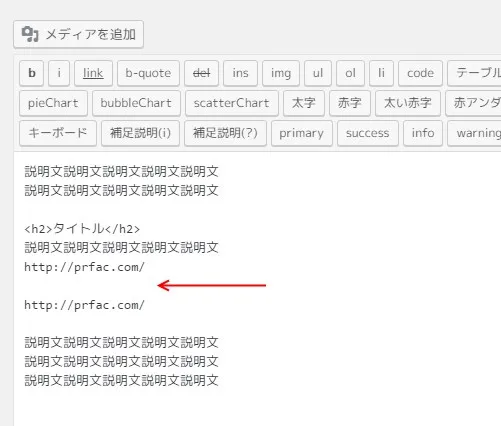Insert a pieChart shortcode
The width and height of the screenshot is (501, 426).
click(53, 103)
